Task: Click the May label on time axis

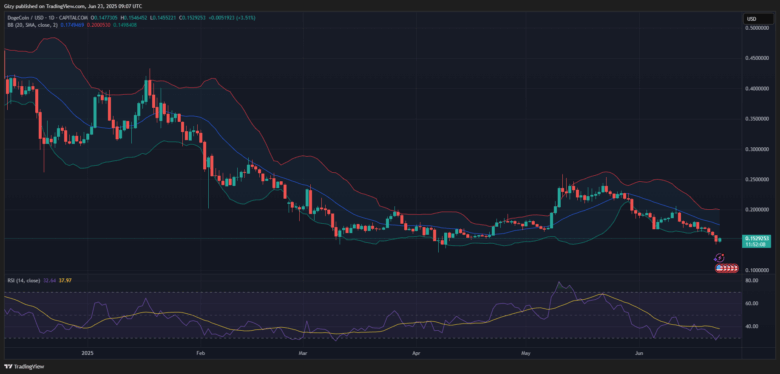Action: (x=525, y=353)
